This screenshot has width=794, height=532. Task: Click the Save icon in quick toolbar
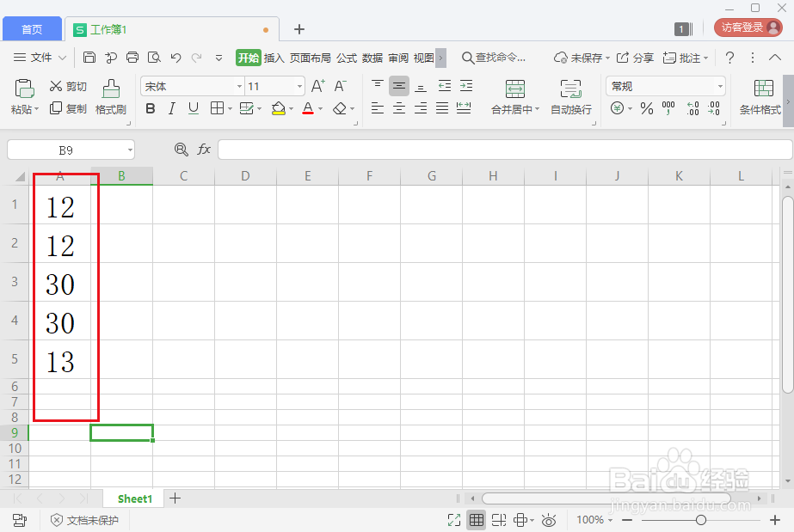89,58
